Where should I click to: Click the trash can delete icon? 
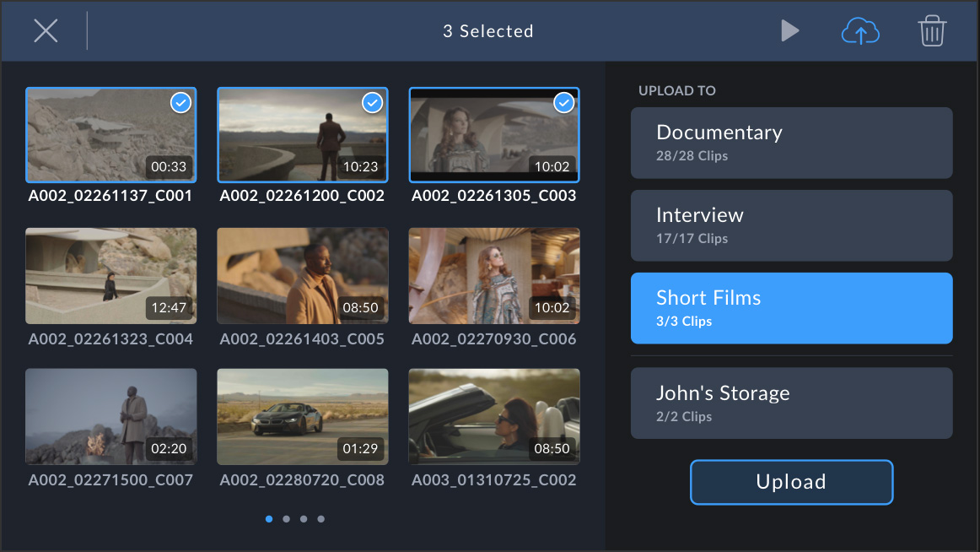(932, 32)
